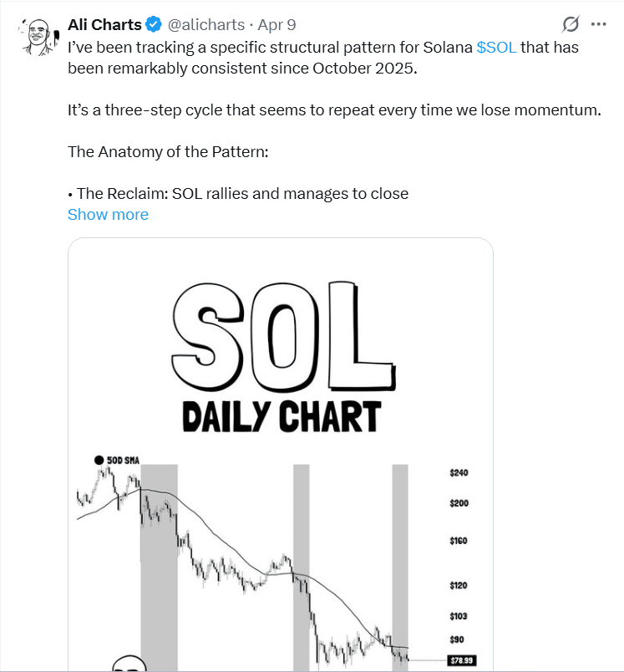The image size is (624, 672).
Task: Click the @alicharts handle
Action: 207,24
